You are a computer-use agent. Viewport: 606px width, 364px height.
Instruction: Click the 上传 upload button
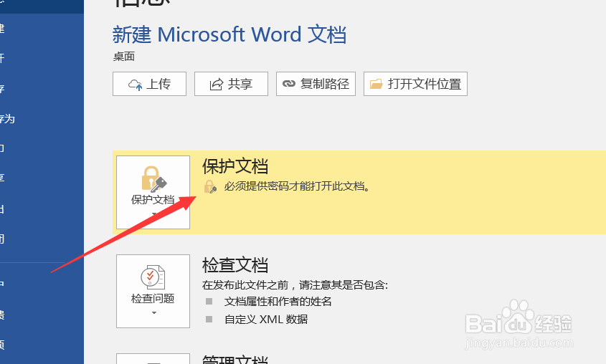pyautogui.click(x=149, y=84)
